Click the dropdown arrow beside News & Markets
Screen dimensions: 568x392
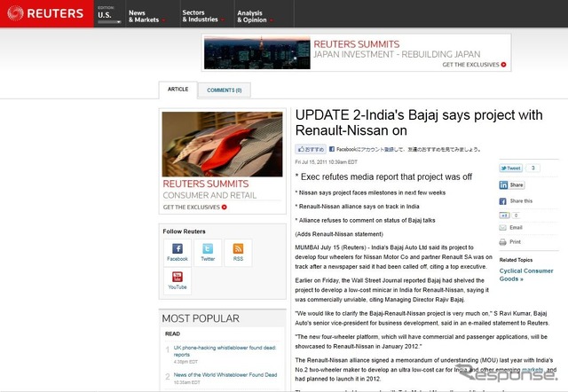[x=163, y=20]
